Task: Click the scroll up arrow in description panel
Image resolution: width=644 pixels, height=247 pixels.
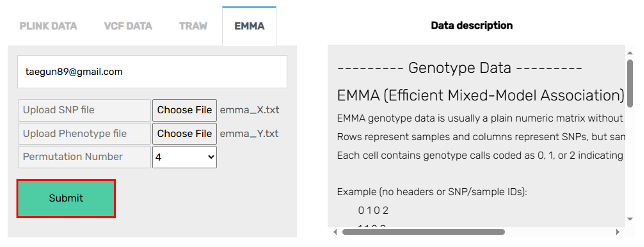Action: click(x=630, y=53)
